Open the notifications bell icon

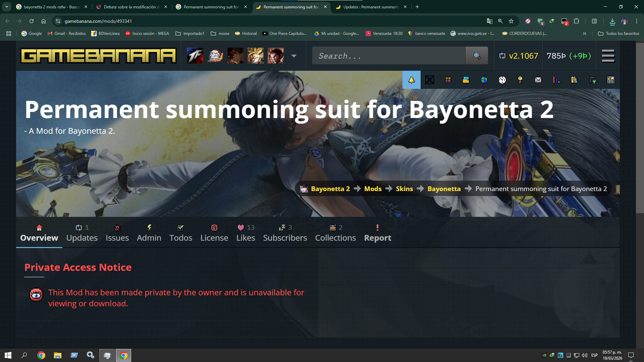412,80
